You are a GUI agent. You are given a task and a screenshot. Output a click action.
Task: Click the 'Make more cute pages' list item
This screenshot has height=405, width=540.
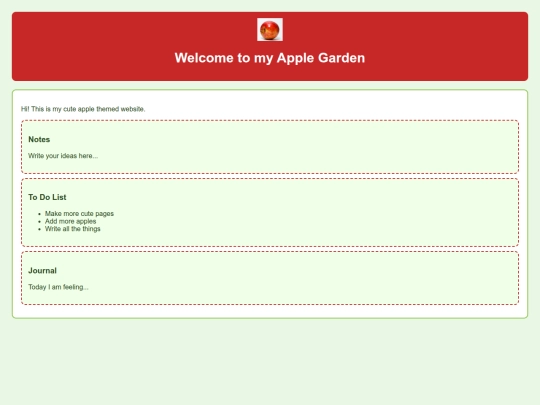(79, 214)
